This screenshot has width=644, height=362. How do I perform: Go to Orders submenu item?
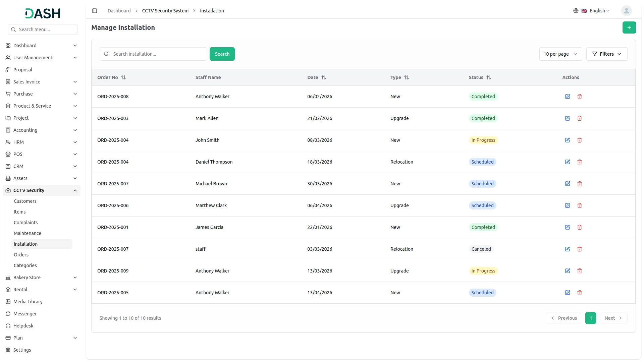point(21,255)
